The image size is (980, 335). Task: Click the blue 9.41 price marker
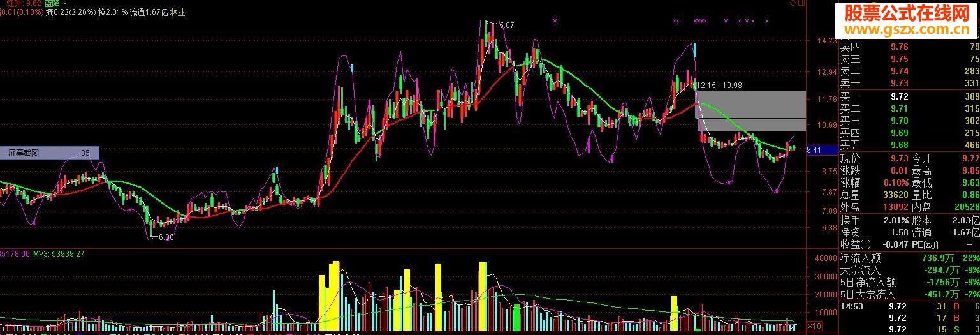[814, 150]
